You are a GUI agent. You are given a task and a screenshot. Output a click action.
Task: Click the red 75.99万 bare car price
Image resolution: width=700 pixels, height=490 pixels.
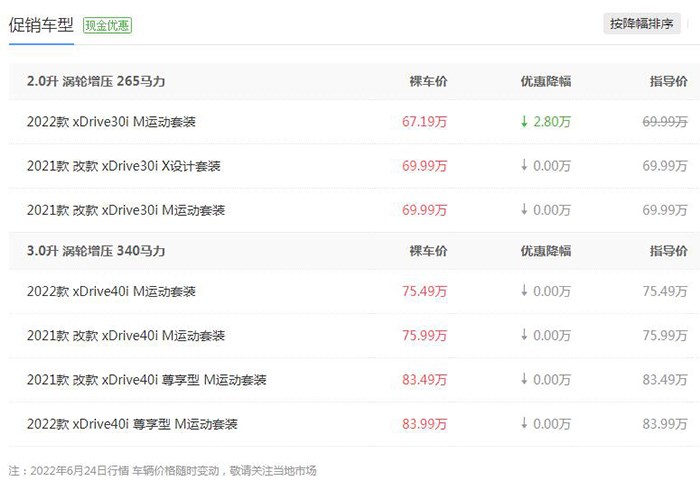(x=424, y=335)
